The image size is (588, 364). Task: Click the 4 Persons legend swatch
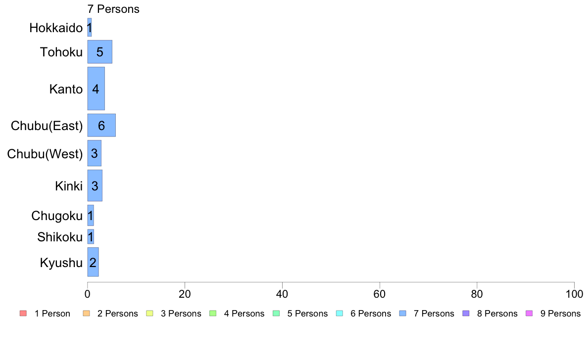213,314
